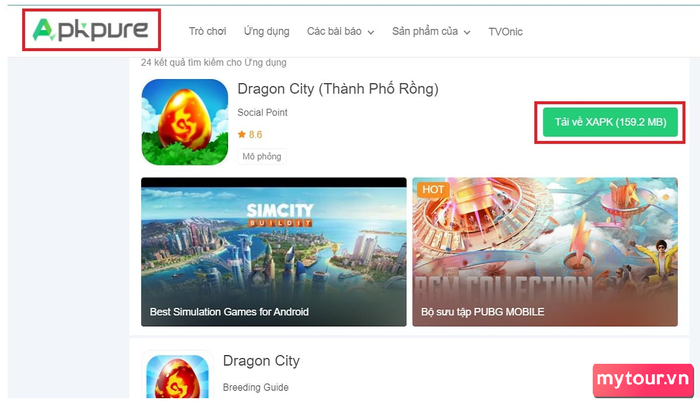Image resolution: width=700 pixels, height=405 pixels.
Task: Click the mytour.vn watermark logo
Action: coord(643,380)
